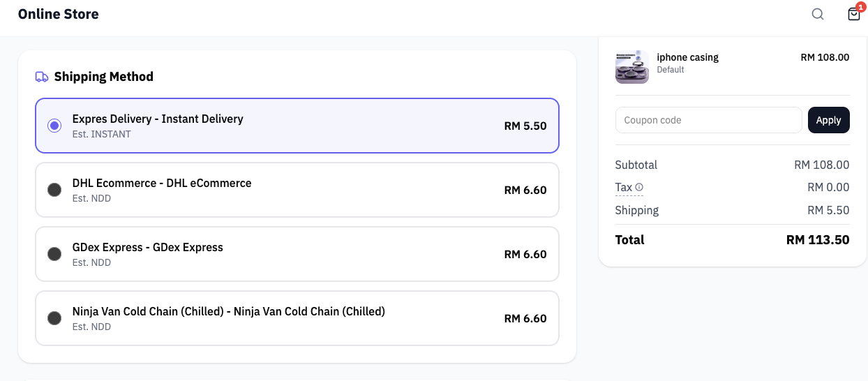Click the shipping truck icon
This screenshot has width=868, height=381.
point(42,77)
